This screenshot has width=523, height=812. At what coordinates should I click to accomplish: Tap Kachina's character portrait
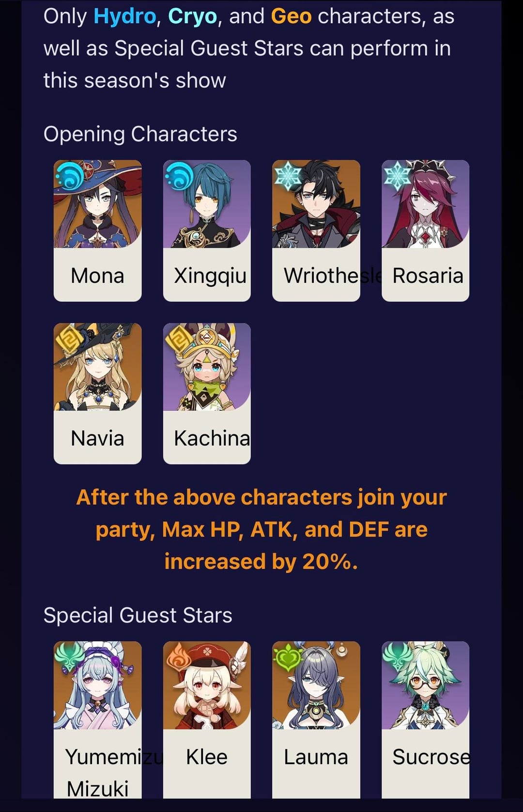[x=207, y=367]
